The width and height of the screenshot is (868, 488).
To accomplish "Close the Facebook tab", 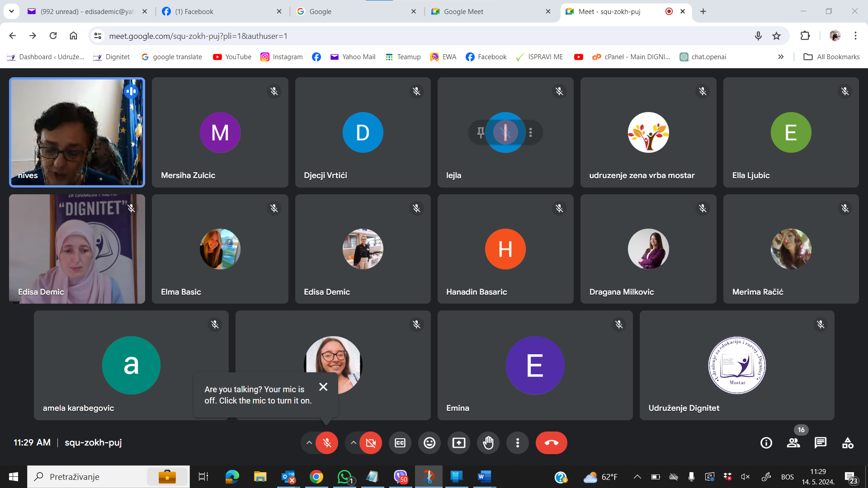I will 279,11.
